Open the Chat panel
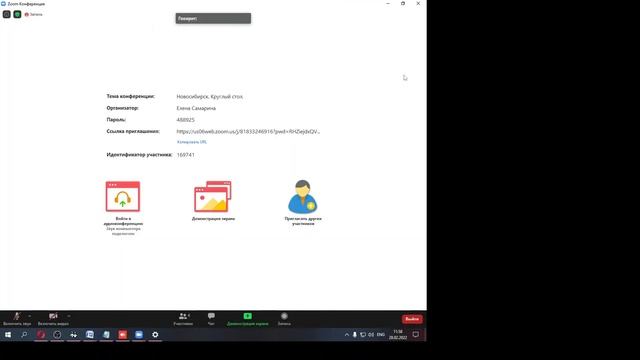 point(211,319)
